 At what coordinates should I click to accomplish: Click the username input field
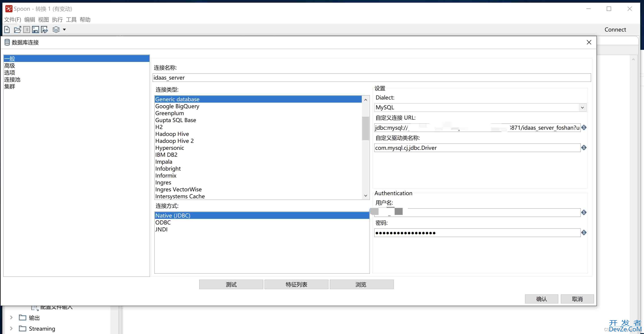pyautogui.click(x=477, y=212)
